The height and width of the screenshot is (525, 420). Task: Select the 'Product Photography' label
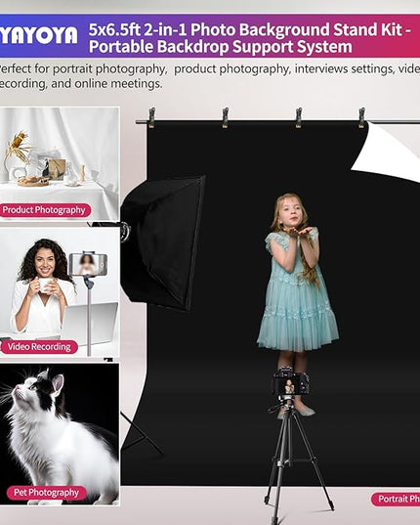(45, 210)
